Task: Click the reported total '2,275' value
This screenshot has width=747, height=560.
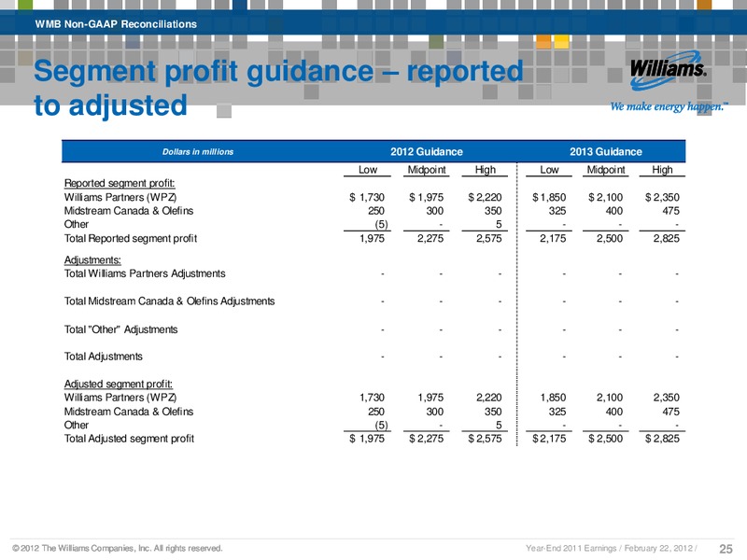Action: pyautogui.click(x=430, y=239)
